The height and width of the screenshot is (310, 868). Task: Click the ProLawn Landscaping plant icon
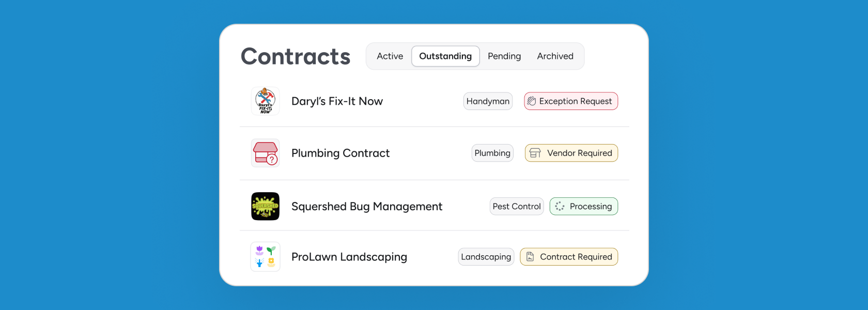tap(265, 257)
